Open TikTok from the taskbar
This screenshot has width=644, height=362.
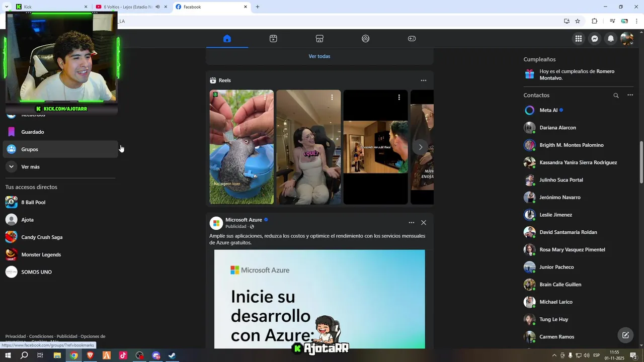click(x=123, y=355)
